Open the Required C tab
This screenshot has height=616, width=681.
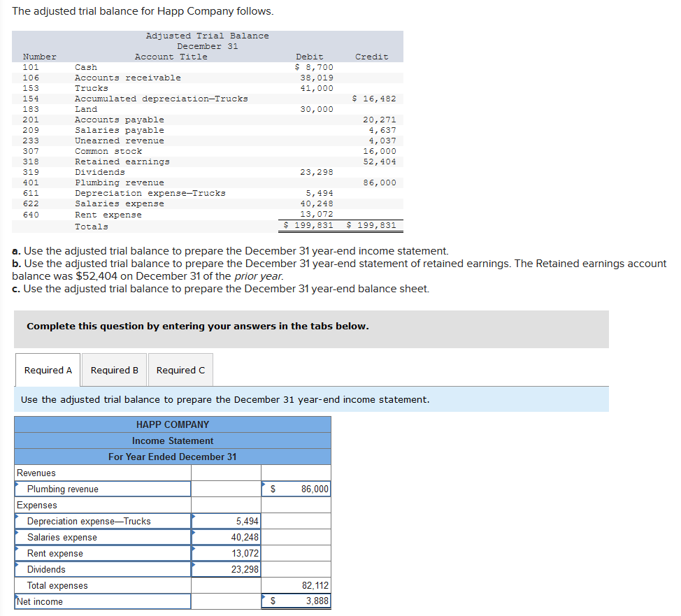tap(180, 370)
